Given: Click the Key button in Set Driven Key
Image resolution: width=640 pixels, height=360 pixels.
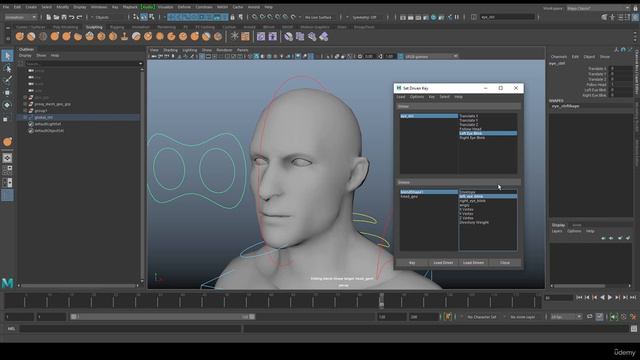Looking at the screenshot, I should point(412,262).
